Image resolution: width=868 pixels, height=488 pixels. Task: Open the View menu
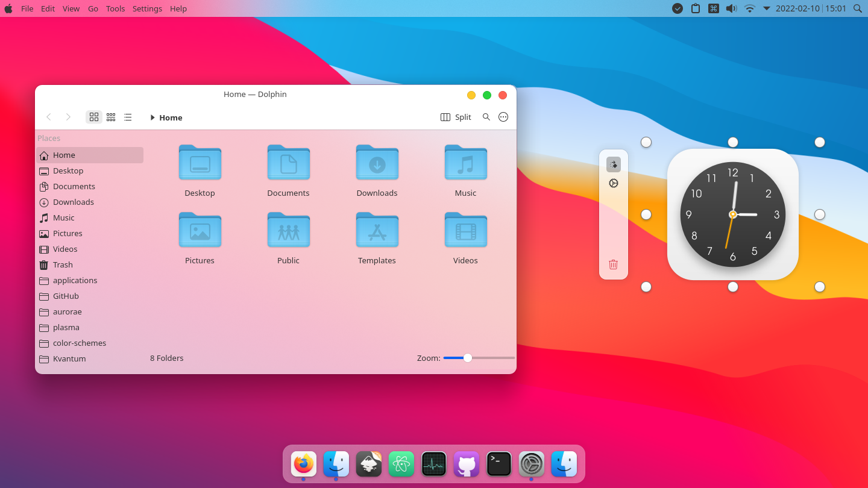click(71, 8)
